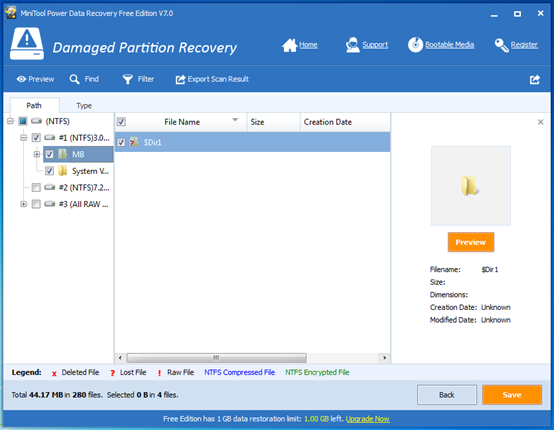Open the Register link

point(524,45)
